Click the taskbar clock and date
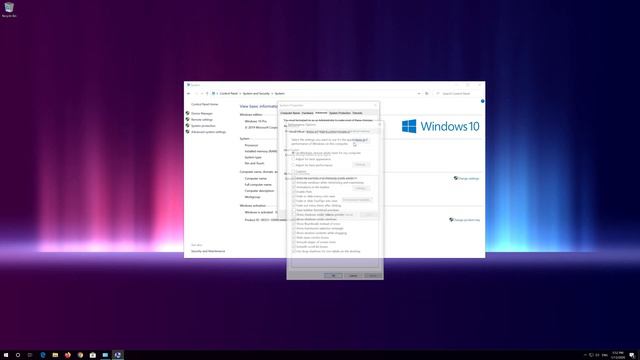The width and height of the screenshot is (640, 360). coord(618,355)
